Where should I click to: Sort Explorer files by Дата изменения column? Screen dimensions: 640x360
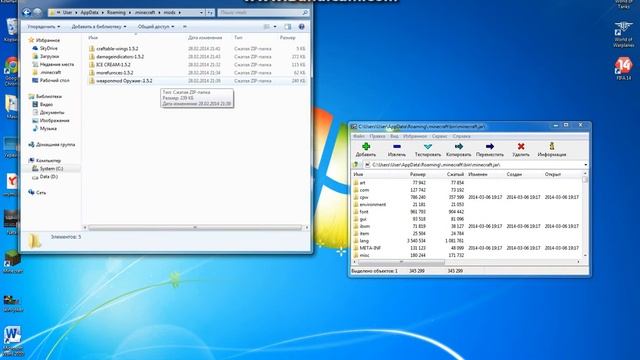(205, 38)
